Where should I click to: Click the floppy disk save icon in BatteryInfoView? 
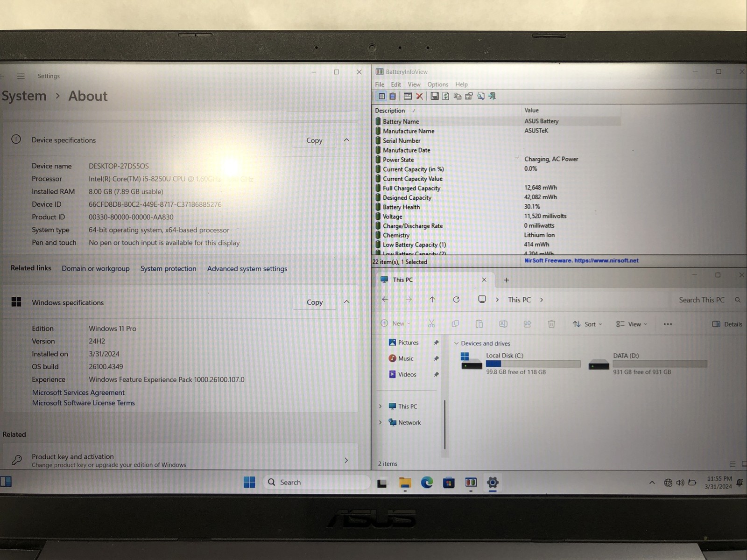434,96
